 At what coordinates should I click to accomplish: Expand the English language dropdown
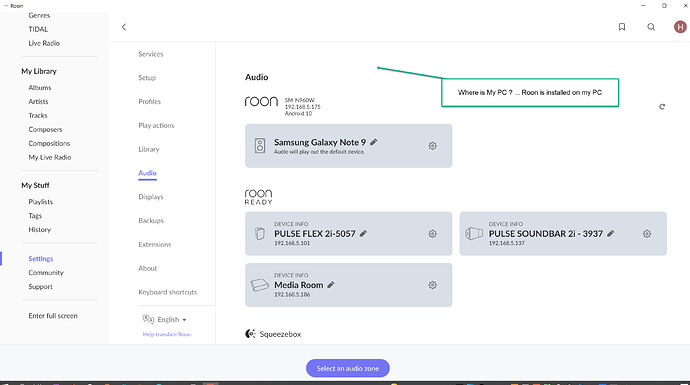pyautogui.click(x=172, y=319)
